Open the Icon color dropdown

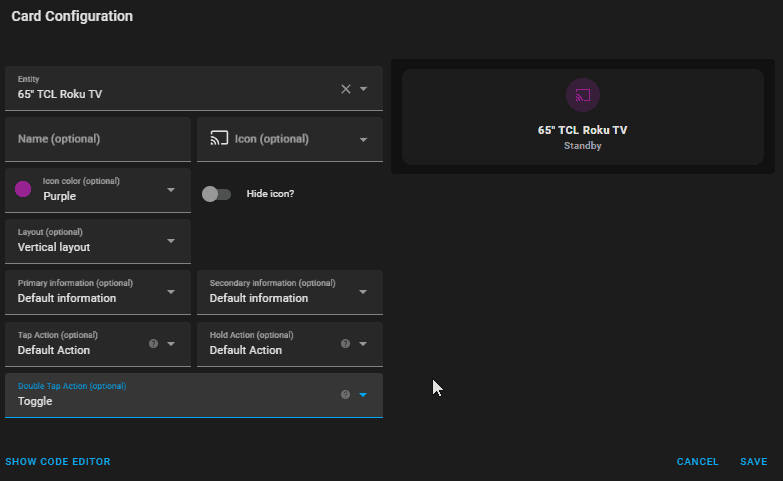[x=171, y=190]
